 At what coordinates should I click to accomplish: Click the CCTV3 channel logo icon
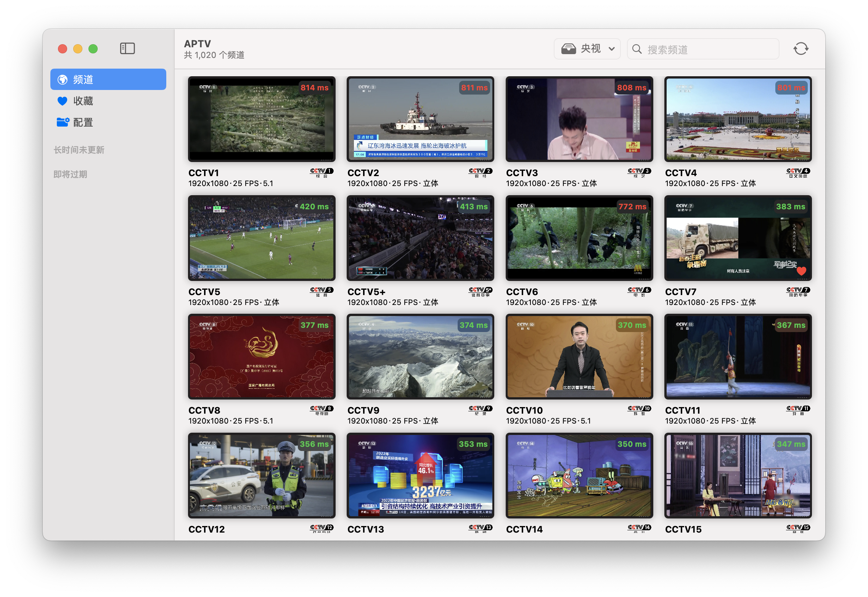click(x=640, y=173)
